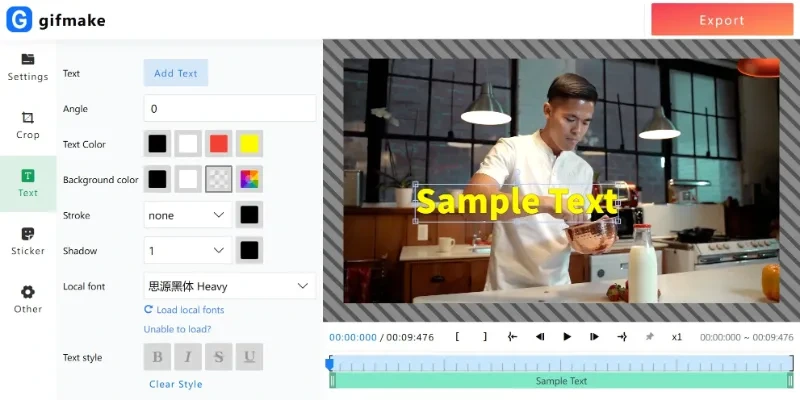This screenshot has height=400, width=800.
Task: Select the Sample Text overlay on video
Action: 517,203
